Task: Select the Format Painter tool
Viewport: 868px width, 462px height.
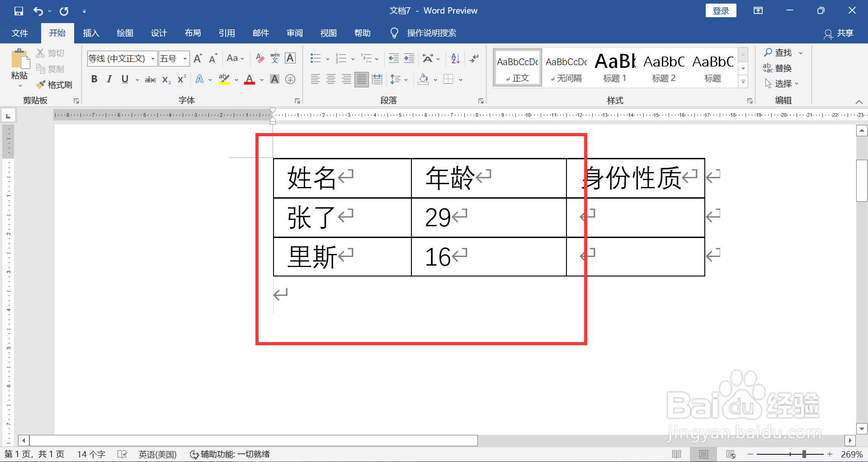Action: point(54,85)
